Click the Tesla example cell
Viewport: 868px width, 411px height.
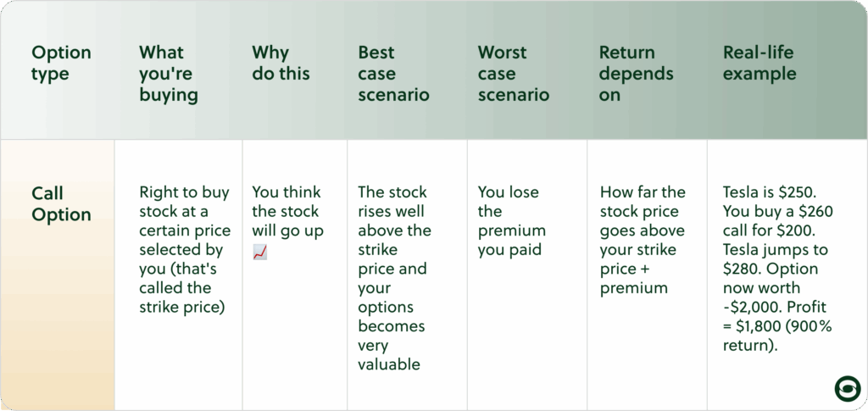click(x=778, y=269)
